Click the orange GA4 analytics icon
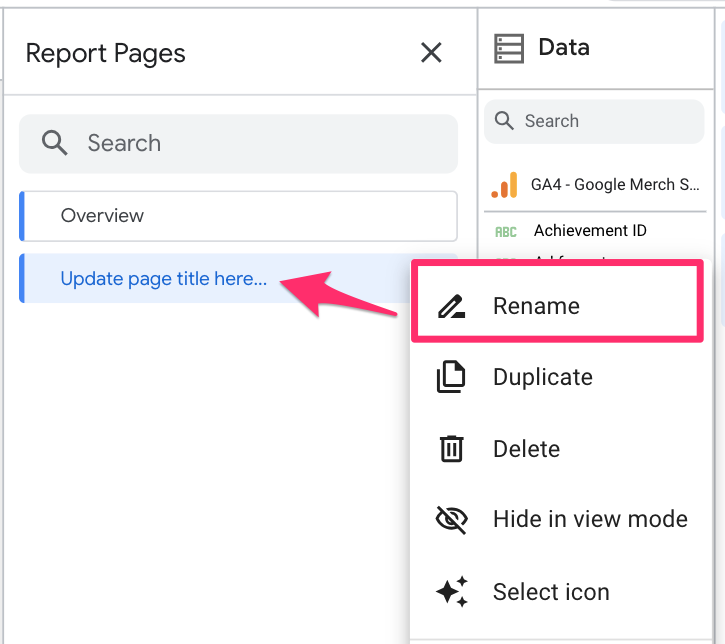Image resolution: width=725 pixels, height=644 pixels. (x=505, y=185)
